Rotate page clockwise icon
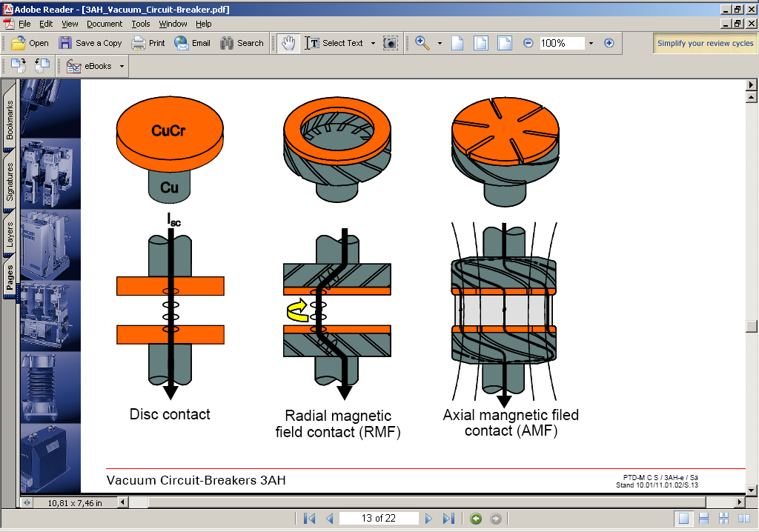The width and height of the screenshot is (759, 532). tap(19, 66)
